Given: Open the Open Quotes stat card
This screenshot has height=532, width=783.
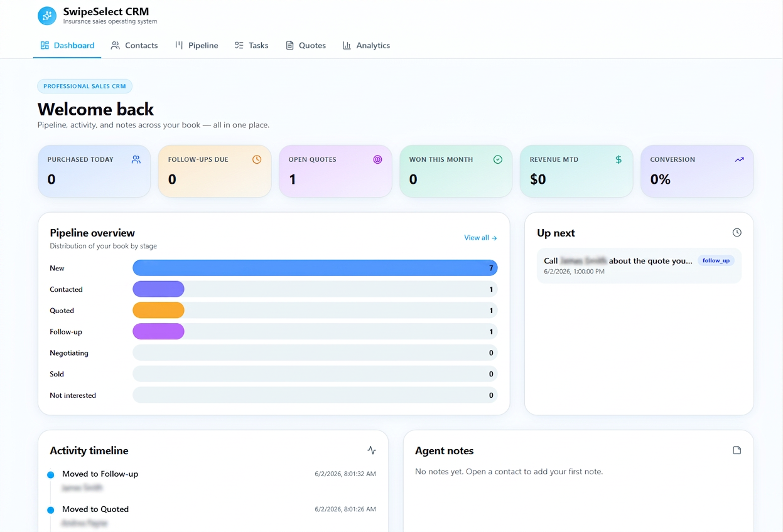Looking at the screenshot, I should [335, 171].
